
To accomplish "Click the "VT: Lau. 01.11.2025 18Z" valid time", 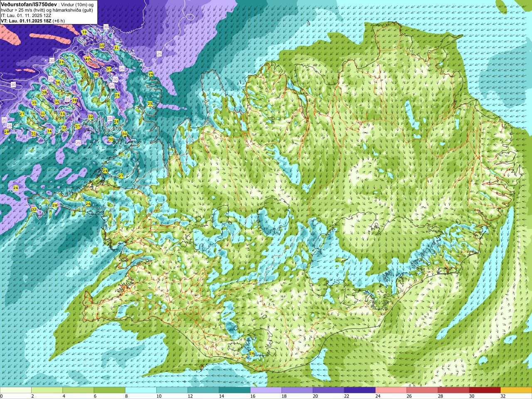I will pyautogui.click(x=26, y=21).
